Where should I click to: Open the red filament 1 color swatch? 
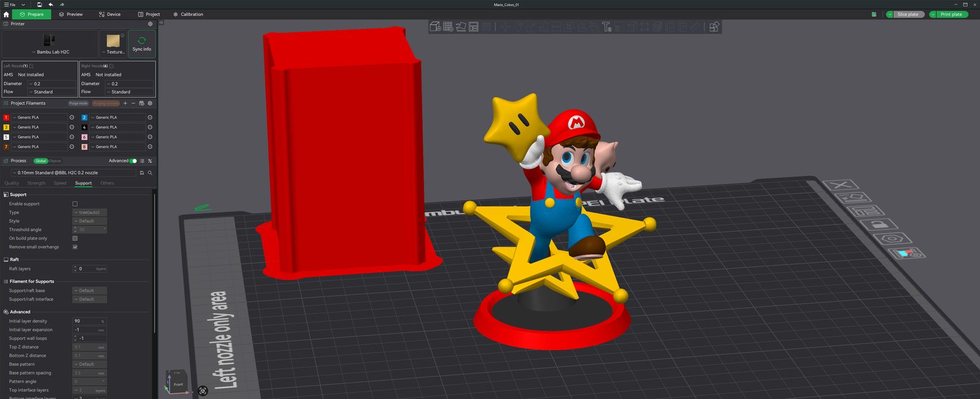click(x=6, y=117)
